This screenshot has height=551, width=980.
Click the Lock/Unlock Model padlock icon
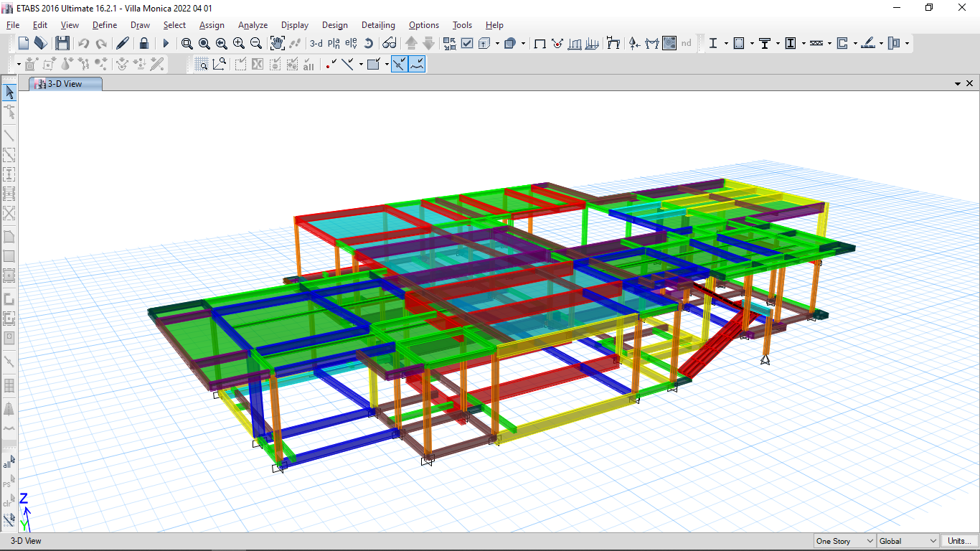pyautogui.click(x=144, y=43)
